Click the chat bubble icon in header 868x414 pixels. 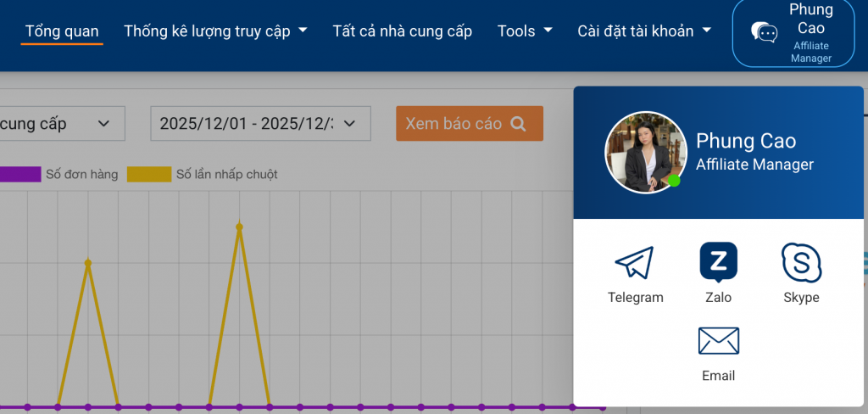pyautogui.click(x=764, y=32)
